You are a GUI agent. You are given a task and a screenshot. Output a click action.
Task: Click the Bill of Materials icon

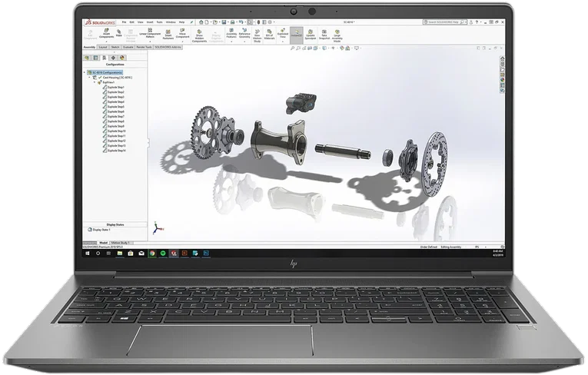(269, 36)
